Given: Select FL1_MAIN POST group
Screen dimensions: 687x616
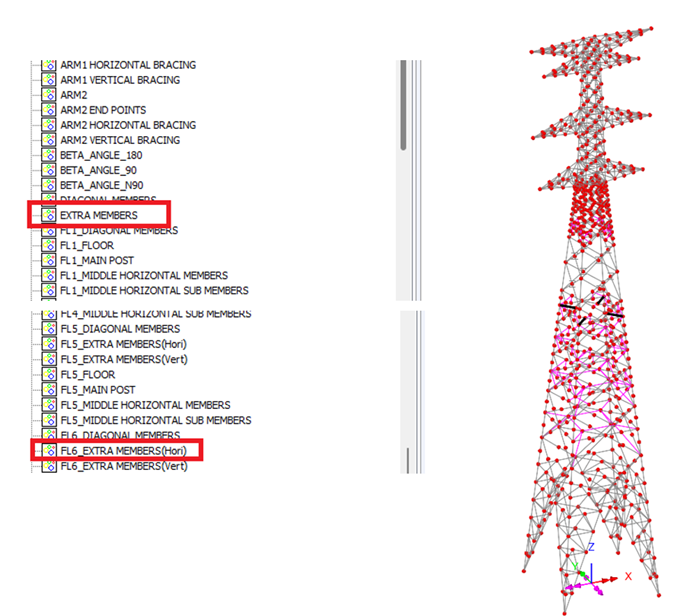Looking at the screenshot, I should pos(107,260).
